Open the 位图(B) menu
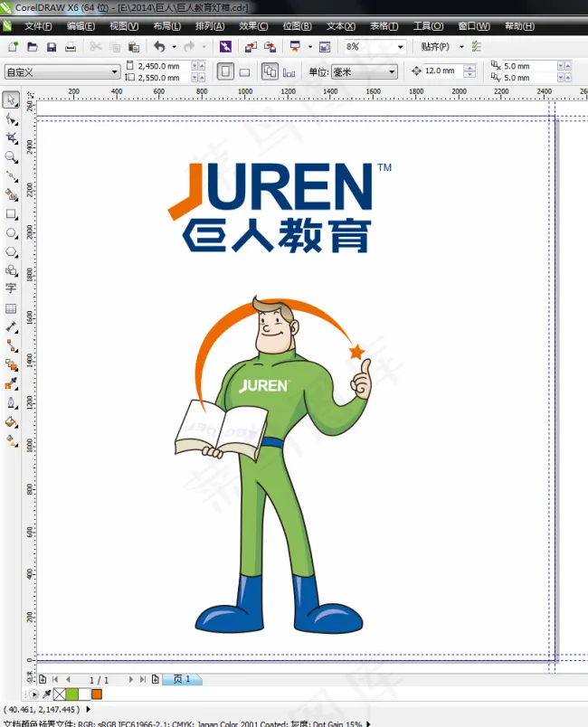The width and height of the screenshot is (588, 727). point(298,26)
